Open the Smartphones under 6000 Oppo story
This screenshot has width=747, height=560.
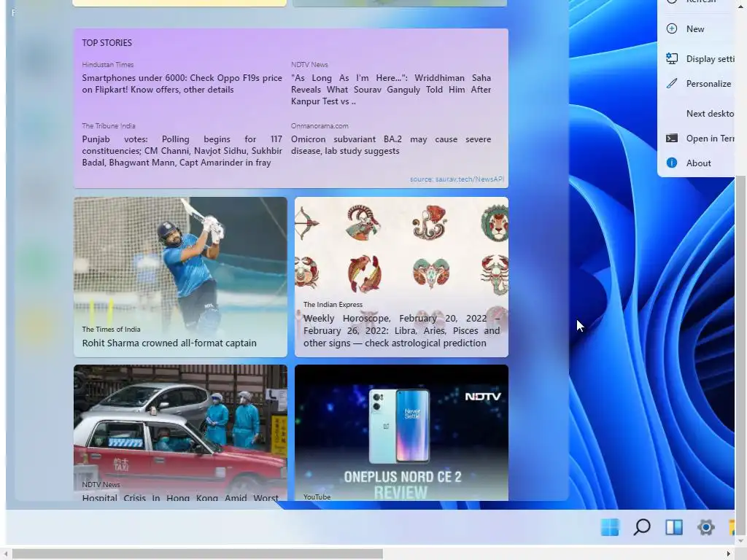182,83
